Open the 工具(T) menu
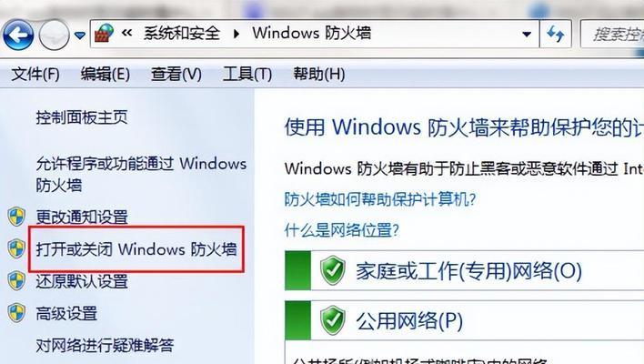This screenshot has height=364, width=644. (x=247, y=75)
